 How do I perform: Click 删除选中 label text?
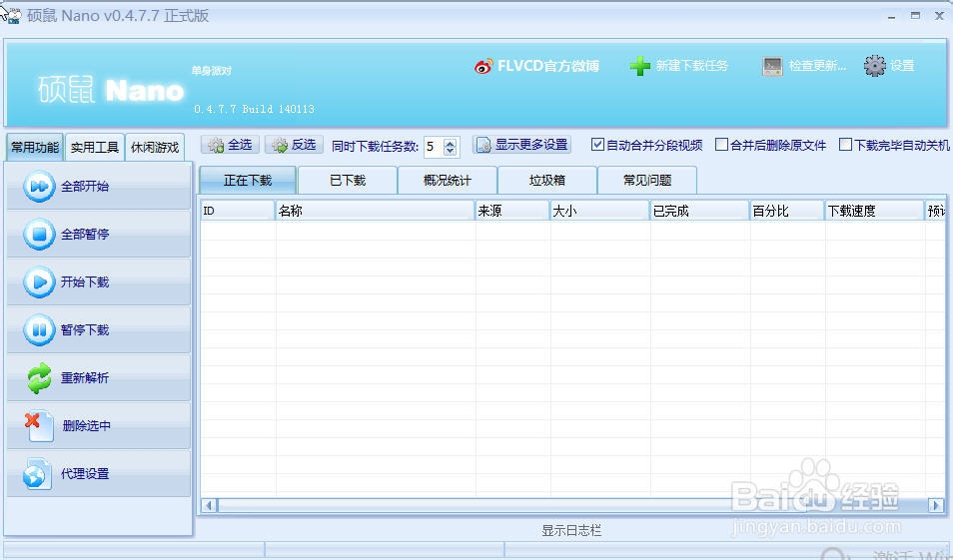[x=87, y=426]
